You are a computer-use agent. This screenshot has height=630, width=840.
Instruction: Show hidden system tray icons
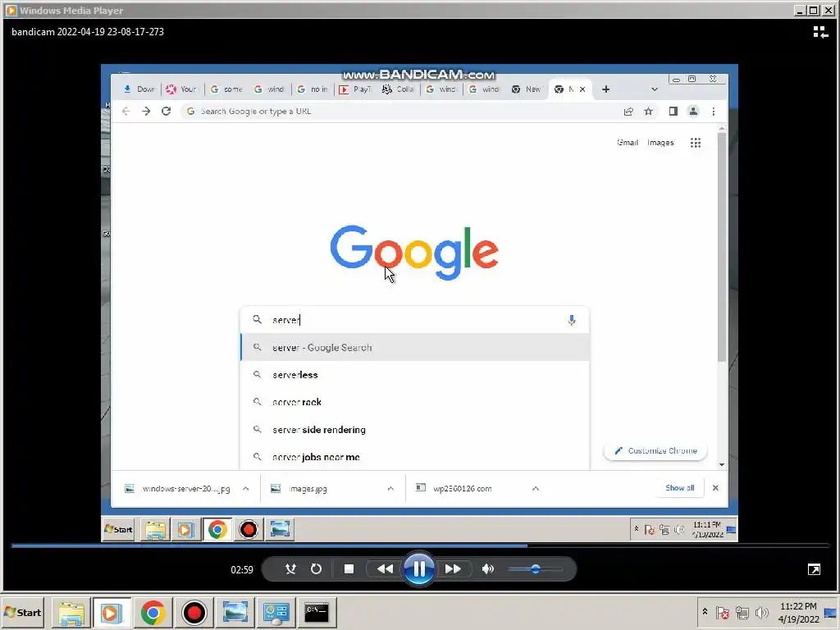coord(705,612)
